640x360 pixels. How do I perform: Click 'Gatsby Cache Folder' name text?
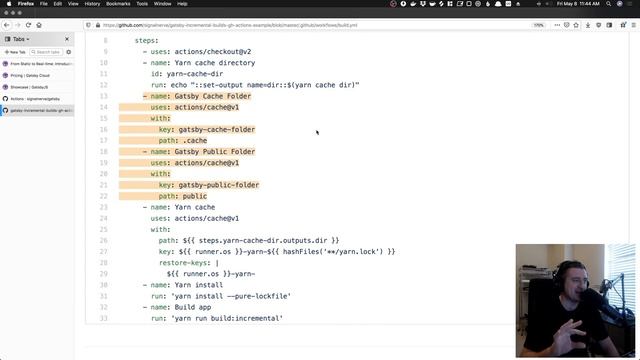click(213, 96)
